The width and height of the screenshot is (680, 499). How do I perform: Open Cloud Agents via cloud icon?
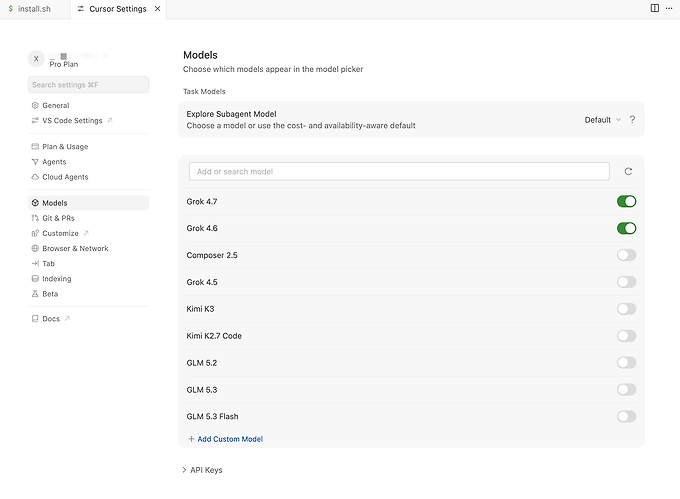coord(35,177)
